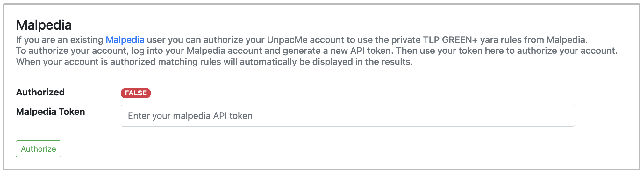
Task: Click the green Authorize button
Action: [39, 149]
